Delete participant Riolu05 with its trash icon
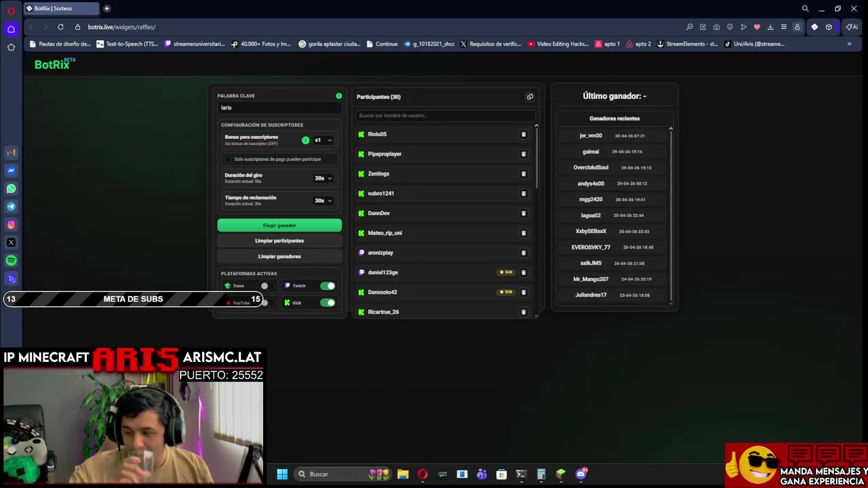The width and height of the screenshot is (868, 488). tap(523, 134)
